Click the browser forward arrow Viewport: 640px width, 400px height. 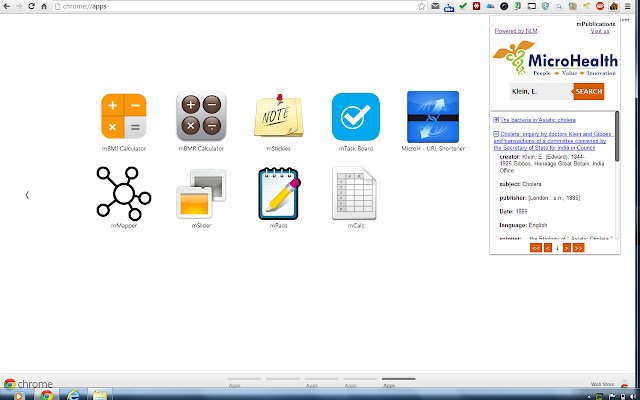(19, 6)
